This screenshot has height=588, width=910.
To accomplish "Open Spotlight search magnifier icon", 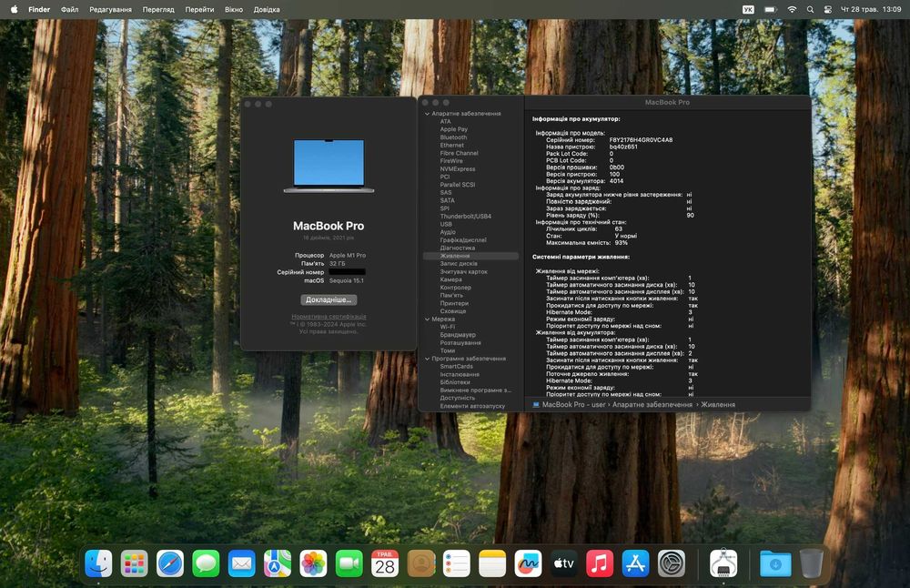I will (x=810, y=9).
